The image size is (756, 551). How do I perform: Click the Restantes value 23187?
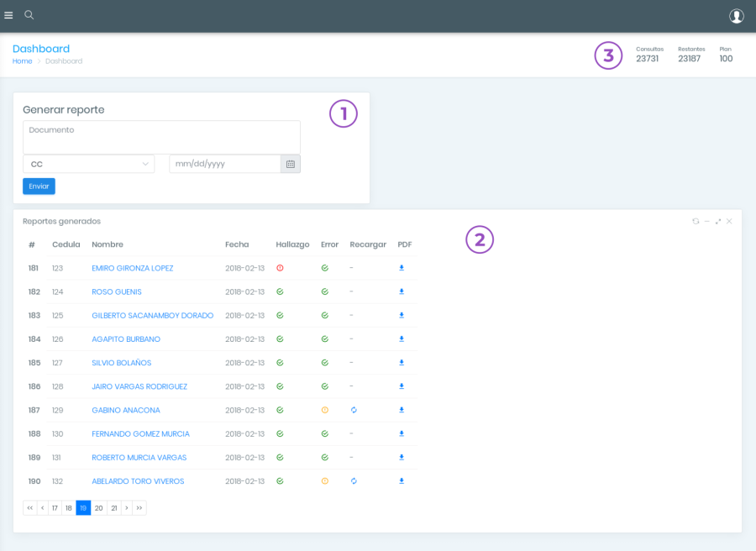click(689, 59)
